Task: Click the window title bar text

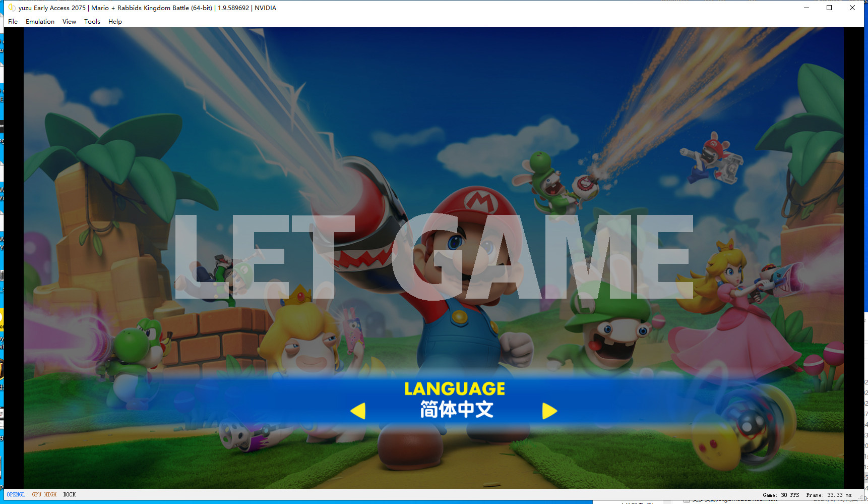Action: (x=147, y=8)
